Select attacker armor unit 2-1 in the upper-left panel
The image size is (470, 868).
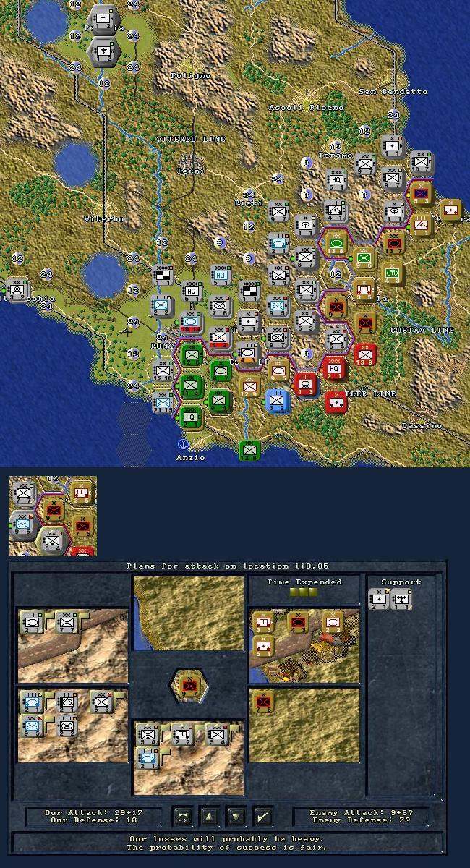coord(33,622)
